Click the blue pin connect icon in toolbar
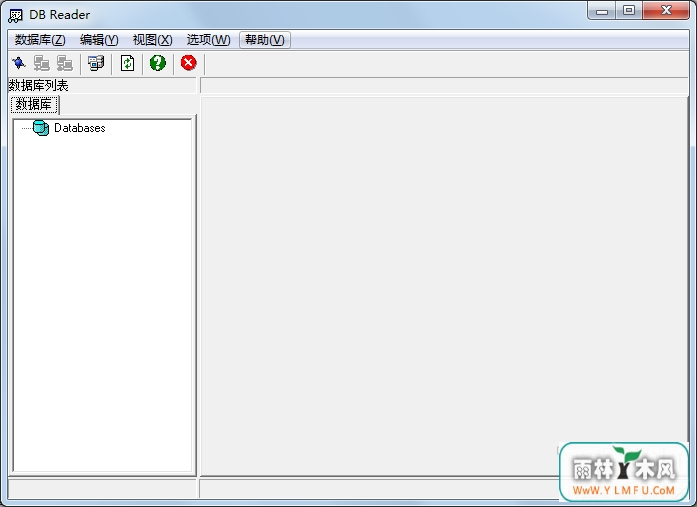697x507 pixels. pyautogui.click(x=19, y=63)
